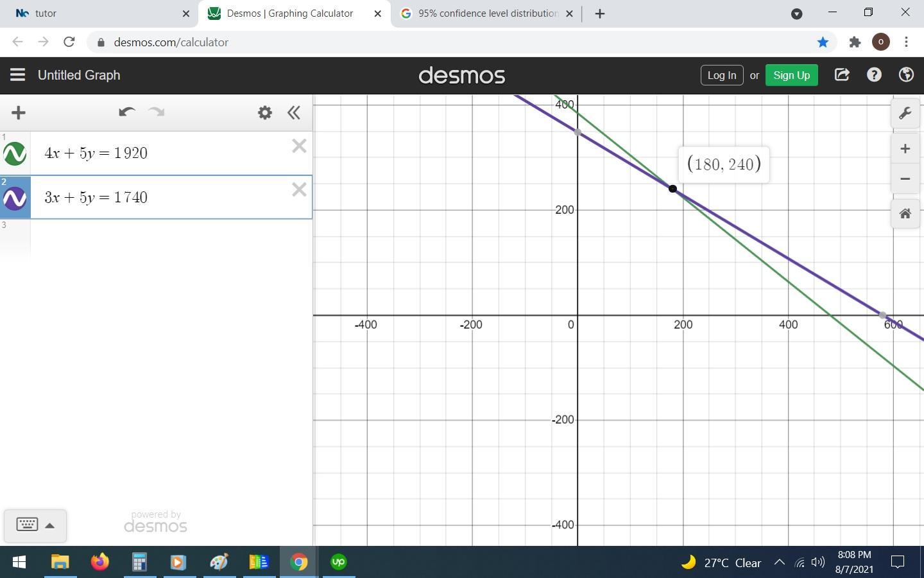
Task: Launch Firefox from taskbar
Action: click(x=99, y=563)
